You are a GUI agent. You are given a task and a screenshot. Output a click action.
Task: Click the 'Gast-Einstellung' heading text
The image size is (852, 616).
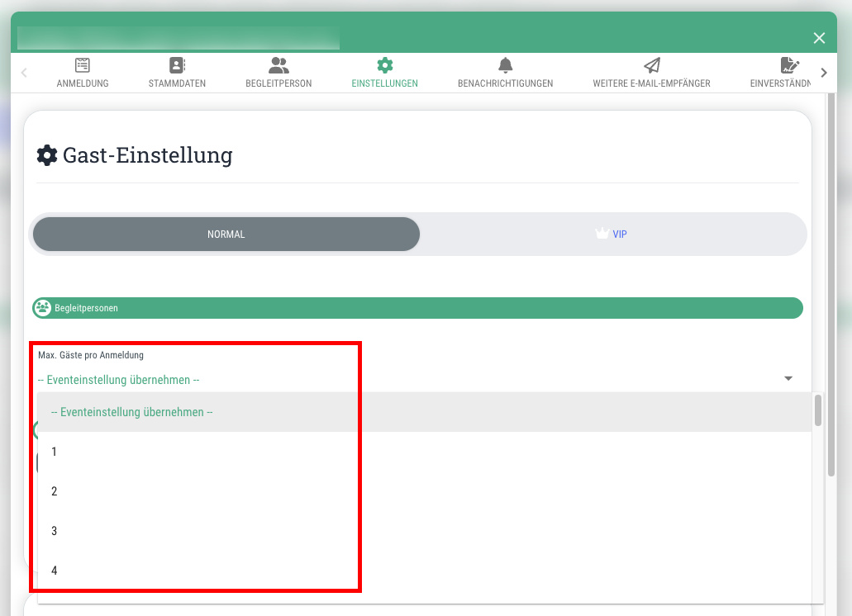148,155
